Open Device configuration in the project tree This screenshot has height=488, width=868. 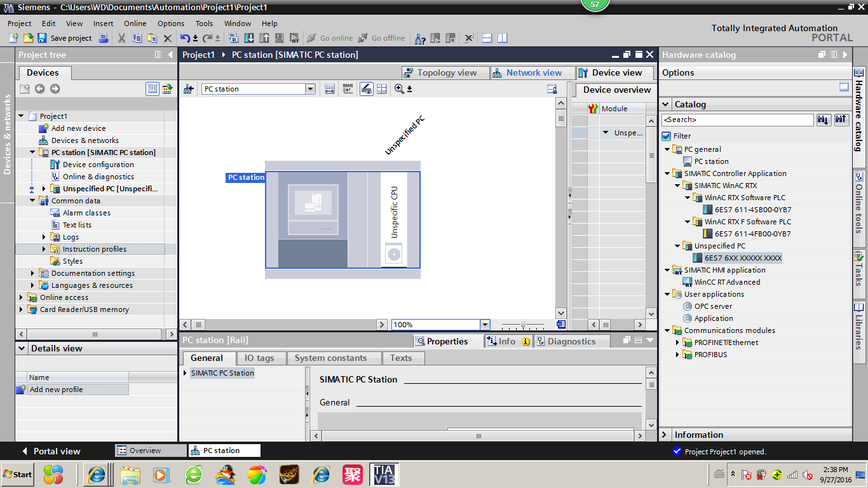(98, 165)
